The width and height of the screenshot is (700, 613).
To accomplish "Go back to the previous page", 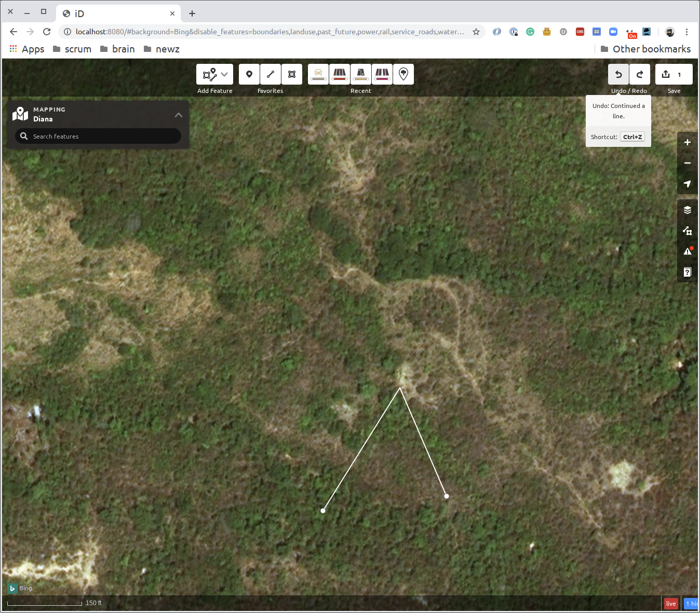I will [x=14, y=32].
